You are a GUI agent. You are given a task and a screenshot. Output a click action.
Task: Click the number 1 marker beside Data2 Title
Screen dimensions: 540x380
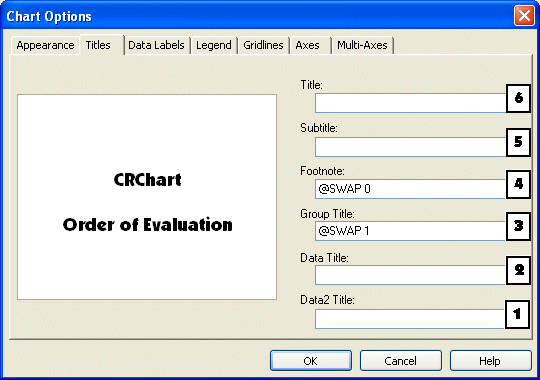point(517,314)
